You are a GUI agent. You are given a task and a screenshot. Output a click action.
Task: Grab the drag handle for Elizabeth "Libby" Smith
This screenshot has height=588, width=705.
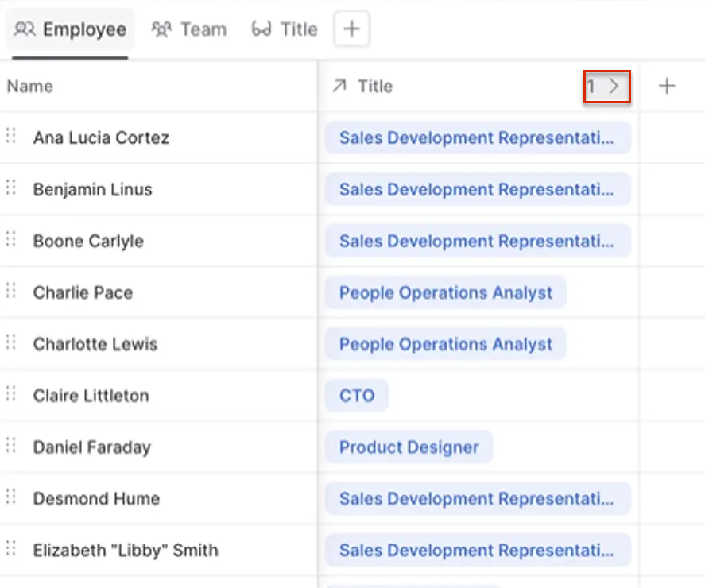click(11, 548)
